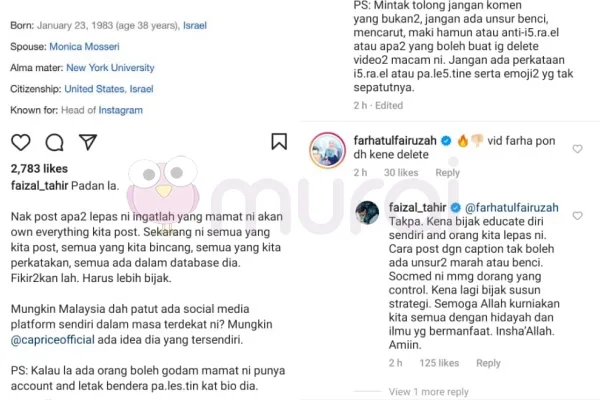Open comments with speech bubble icon

(54, 142)
